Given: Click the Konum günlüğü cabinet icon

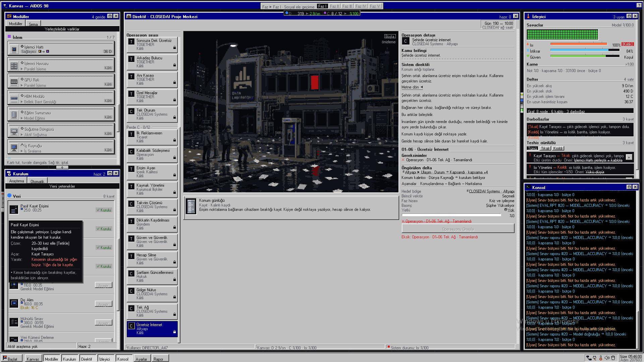Looking at the screenshot, I should (x=191, y=206).
